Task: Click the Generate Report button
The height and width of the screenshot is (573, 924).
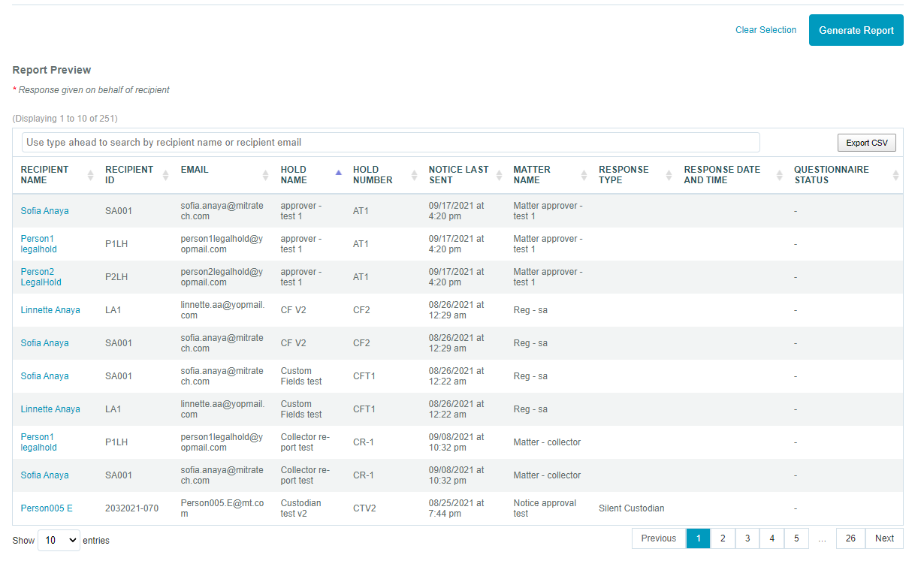Action: tap(856, 30)
